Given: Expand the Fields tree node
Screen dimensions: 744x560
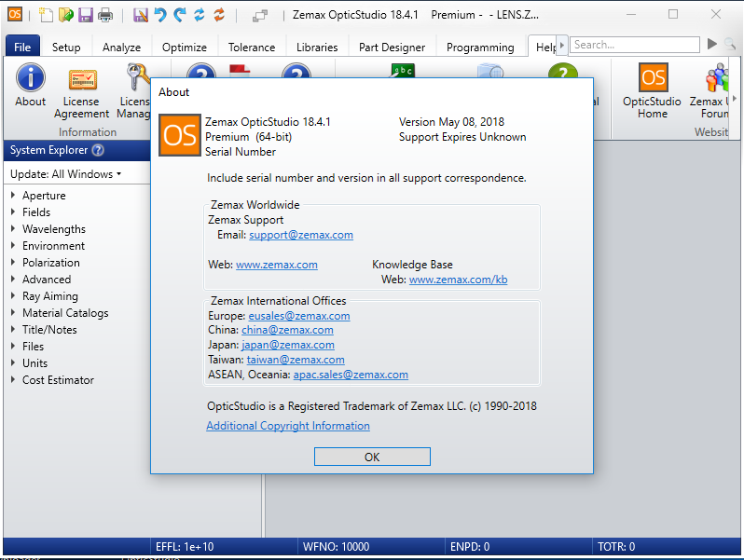Looking at the screenshot, I should (13, 212).
